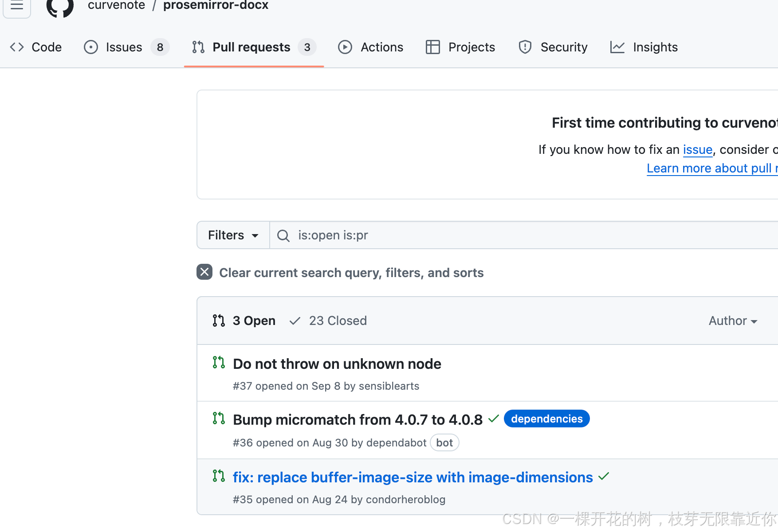Expand the Filters dropdown
This screenshot has width=778, height=532.
(233, 235)
